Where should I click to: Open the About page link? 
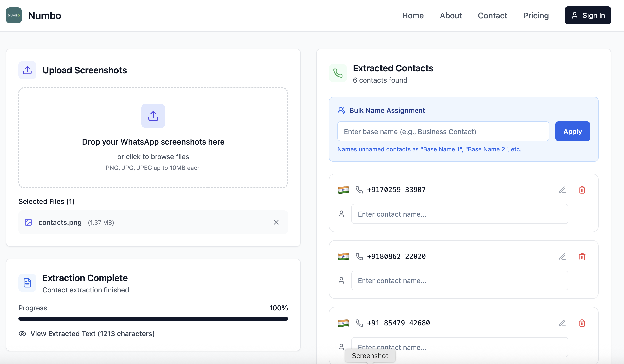(x=451, y=15)
